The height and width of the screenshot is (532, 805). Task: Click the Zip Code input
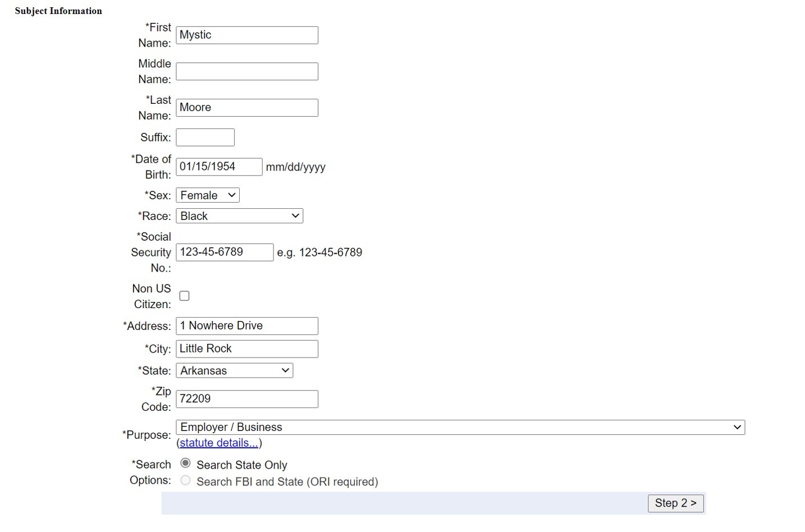[247, 399]
